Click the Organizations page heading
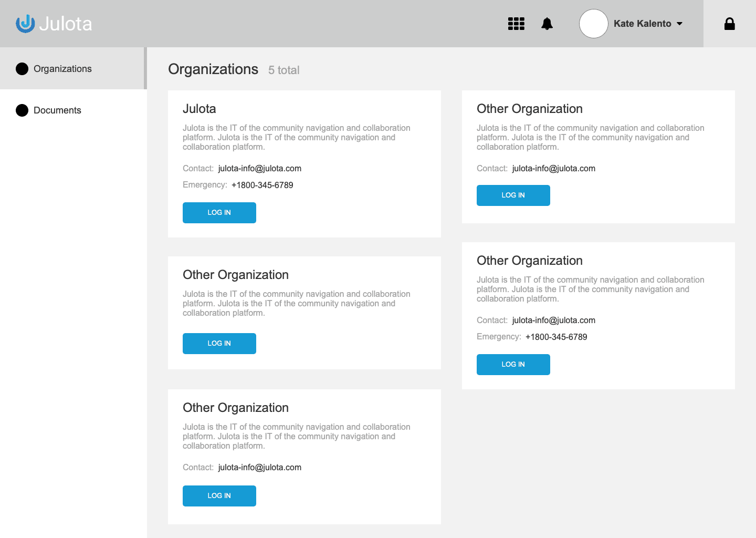 (x=213, y=69)
